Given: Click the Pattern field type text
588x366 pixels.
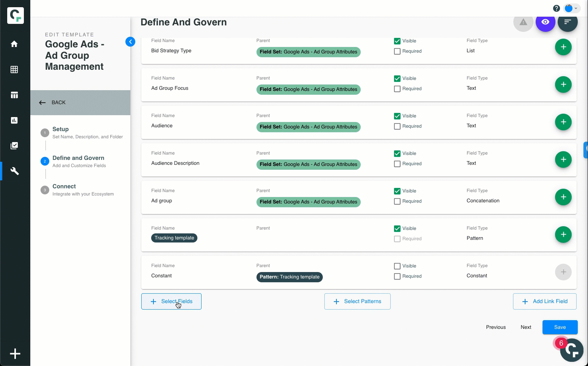Looking at the screenshot, I should point(475,238).
